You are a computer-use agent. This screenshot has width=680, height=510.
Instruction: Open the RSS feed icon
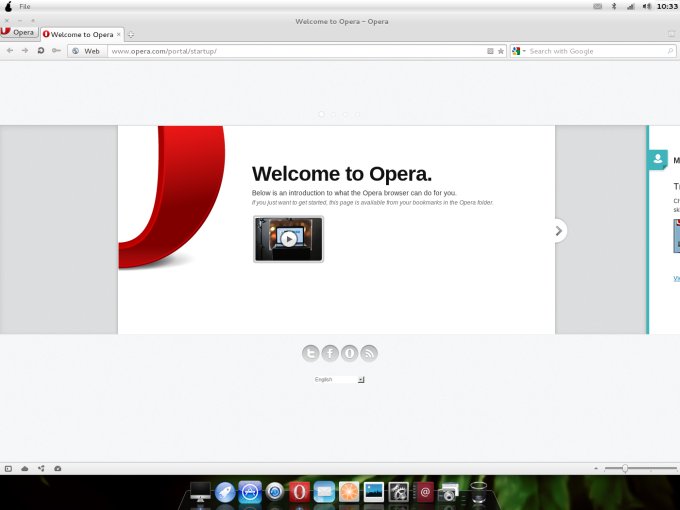[369, 353]
